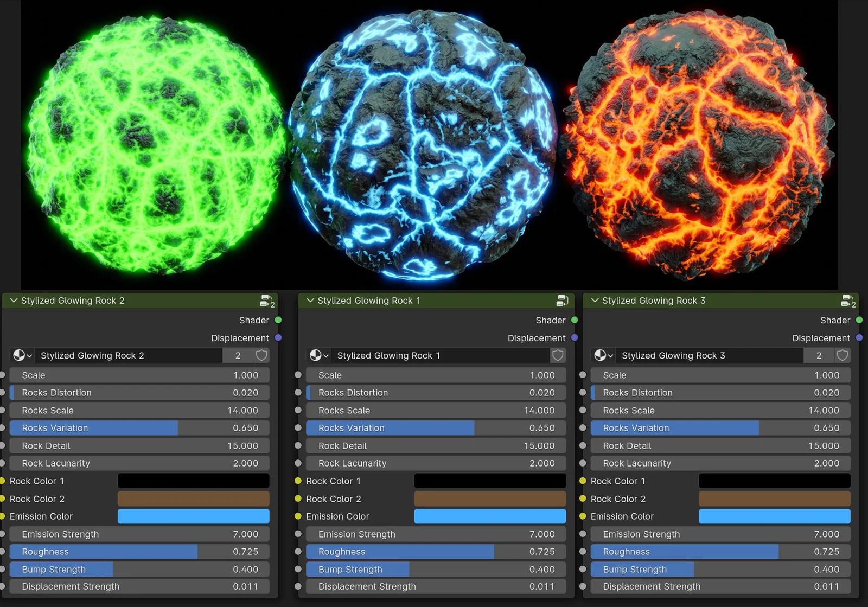Click the Stylized Glowing Rock 2 name field
The image size is (868, 607).
pos(130,355)
